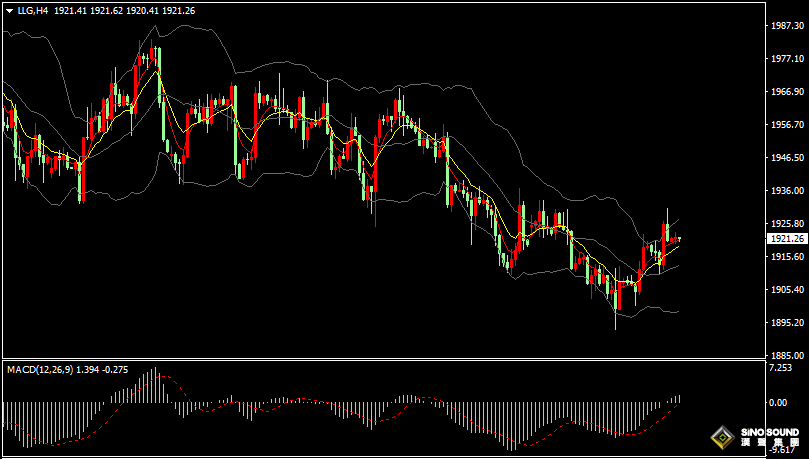809x459 pixels.
Task: Click the MACD(12,26,9) indicator label
Action: tap(39, 370)
